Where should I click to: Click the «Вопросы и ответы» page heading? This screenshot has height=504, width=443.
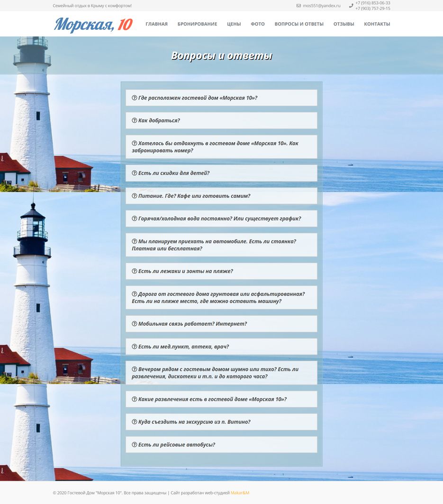coord(222,55)
